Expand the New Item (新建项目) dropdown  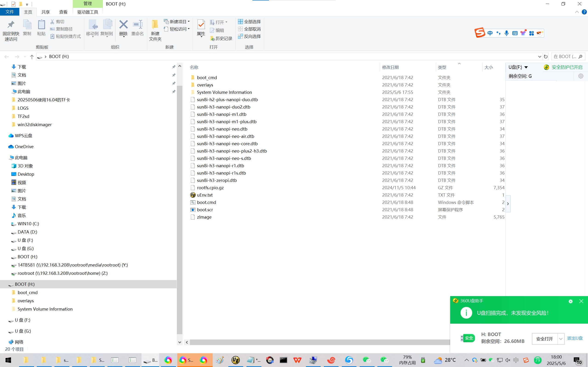click(x=189, y=22)
